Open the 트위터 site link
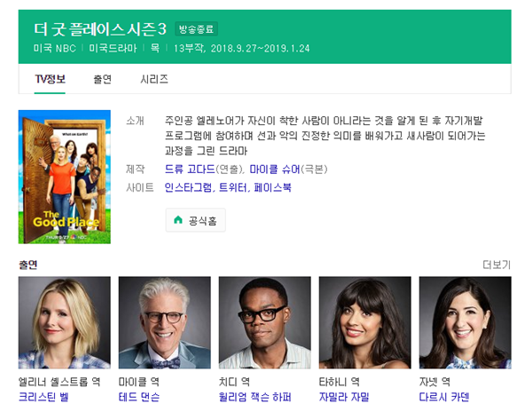The height and width of the screenshot is (419, 532). [x=232, y=187]
